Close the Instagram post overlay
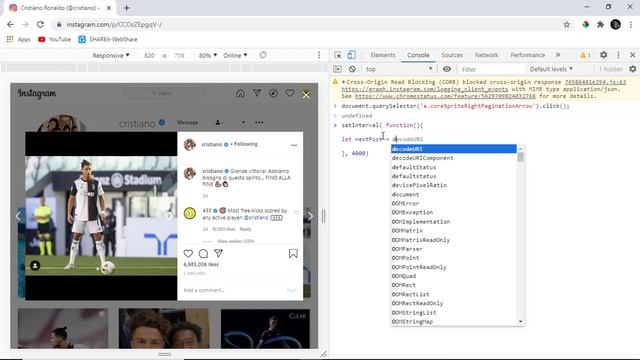This screenshot has width=640, height=360. coord(306,95)
